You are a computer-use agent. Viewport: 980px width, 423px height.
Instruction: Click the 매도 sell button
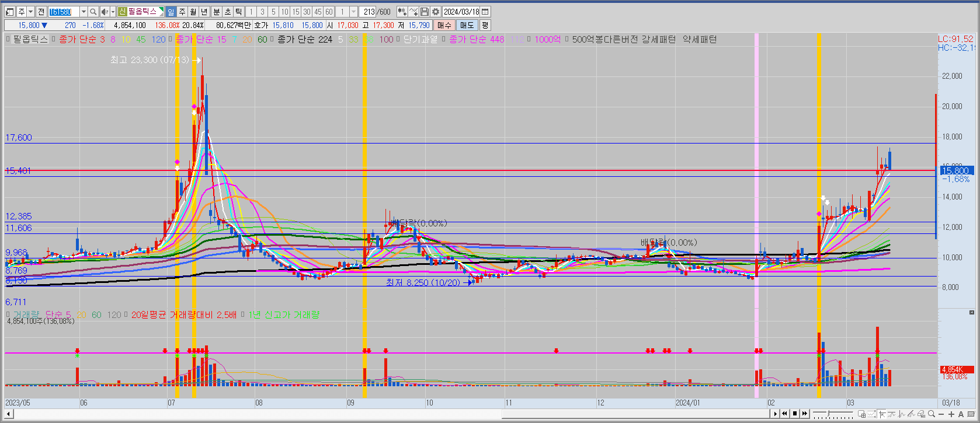coord(467,25)
